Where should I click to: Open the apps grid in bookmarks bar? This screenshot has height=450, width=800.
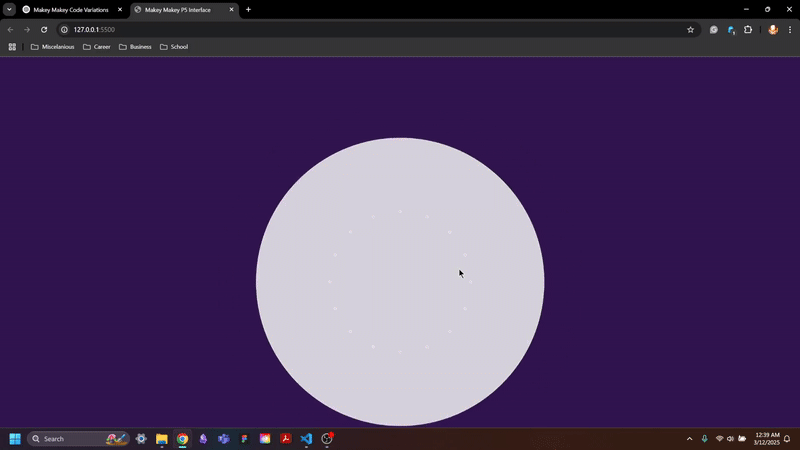pos(12,47)
